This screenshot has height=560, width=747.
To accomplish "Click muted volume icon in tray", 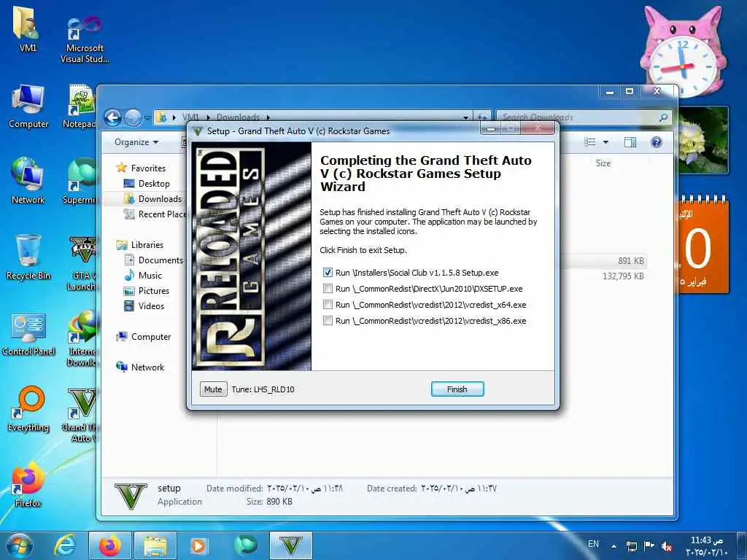I will coord(667,546).
